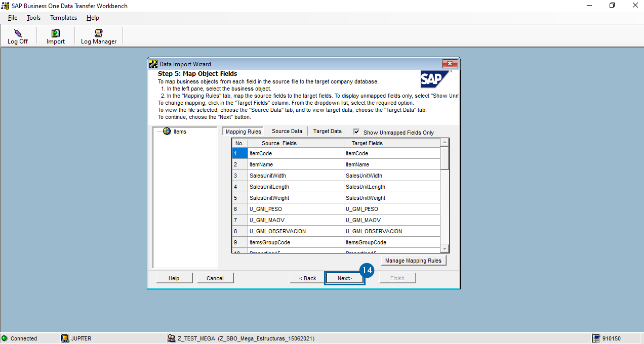644x344 pixels.
Task: Click the mapping table scrollbar thumb
Action: tap(445, 158)
